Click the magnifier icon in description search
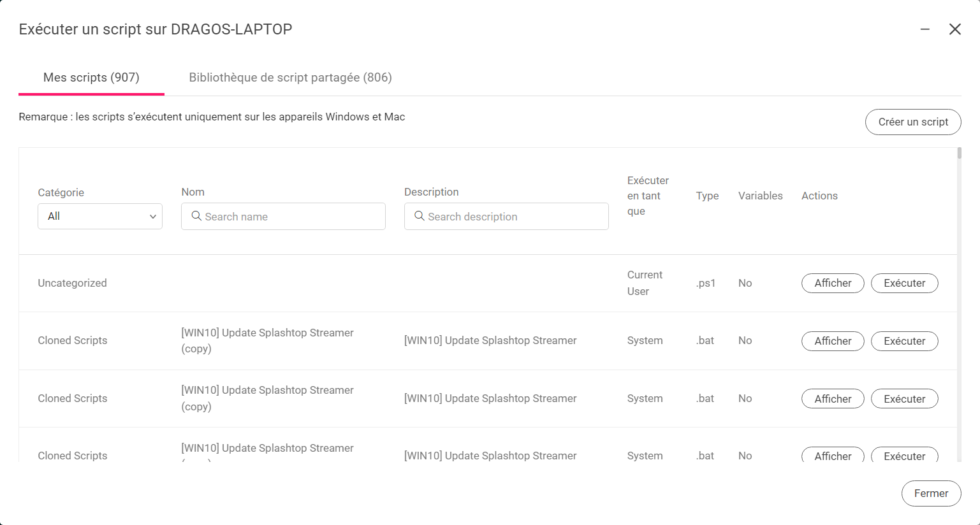 pos(420,216)
